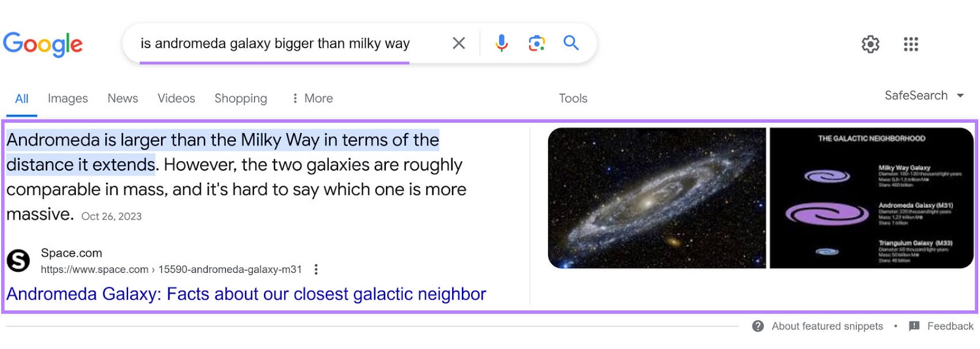The image size is (980, 349).
Task: Click in the search query field
Action: pos(274,44)
